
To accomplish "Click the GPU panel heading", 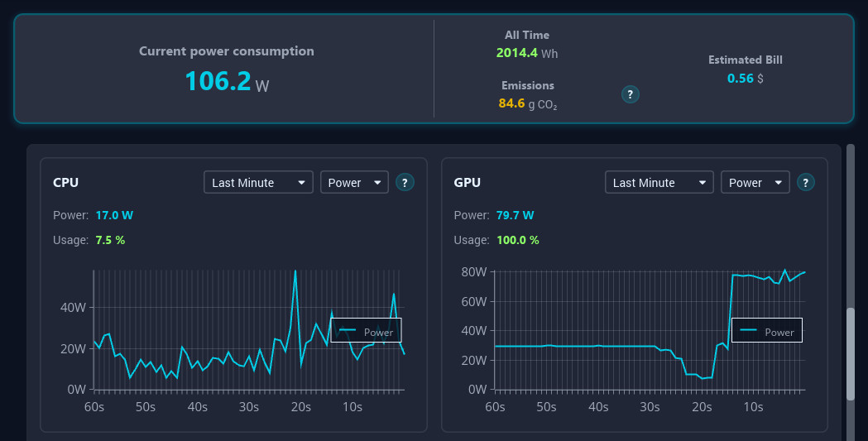I will (468, 183).
